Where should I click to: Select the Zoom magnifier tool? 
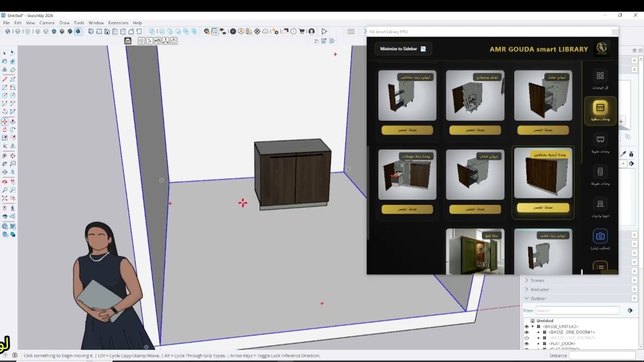pyautogui.click(x=5, y=190)
